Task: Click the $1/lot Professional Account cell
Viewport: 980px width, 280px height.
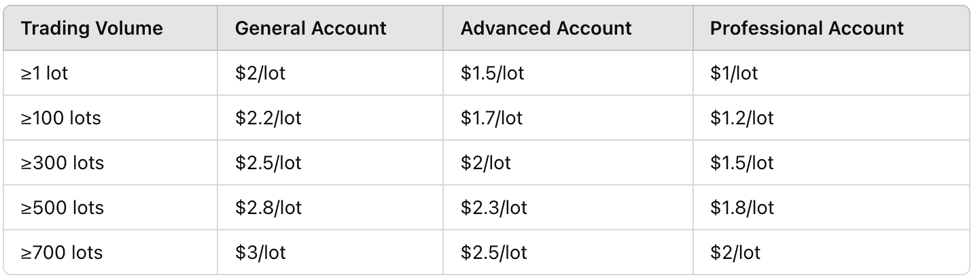Action: pyautogui.click(x=734, y=73)
